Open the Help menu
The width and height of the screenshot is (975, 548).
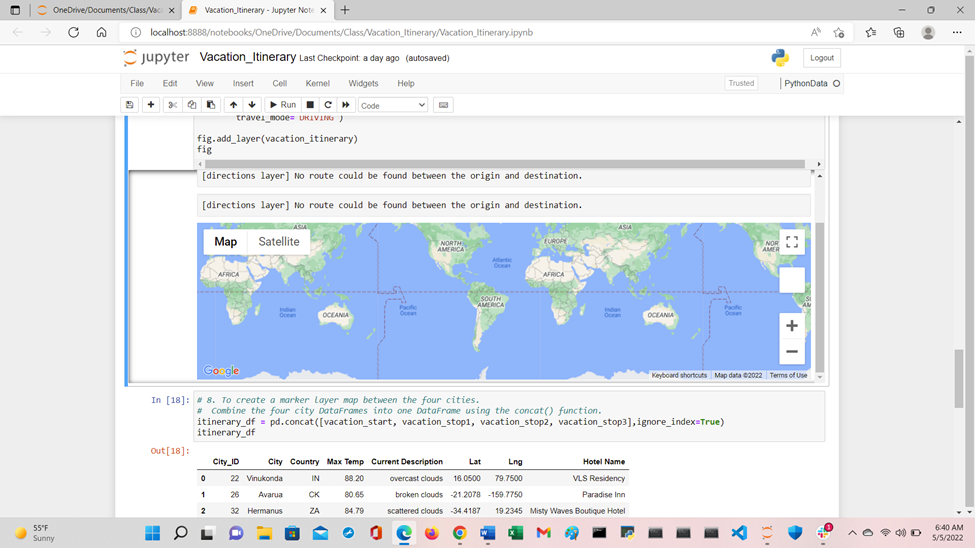[405, 83]
